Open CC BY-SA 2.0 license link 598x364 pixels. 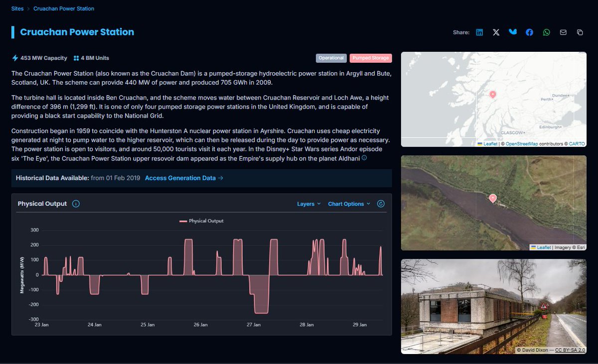[x=570, y=351]
